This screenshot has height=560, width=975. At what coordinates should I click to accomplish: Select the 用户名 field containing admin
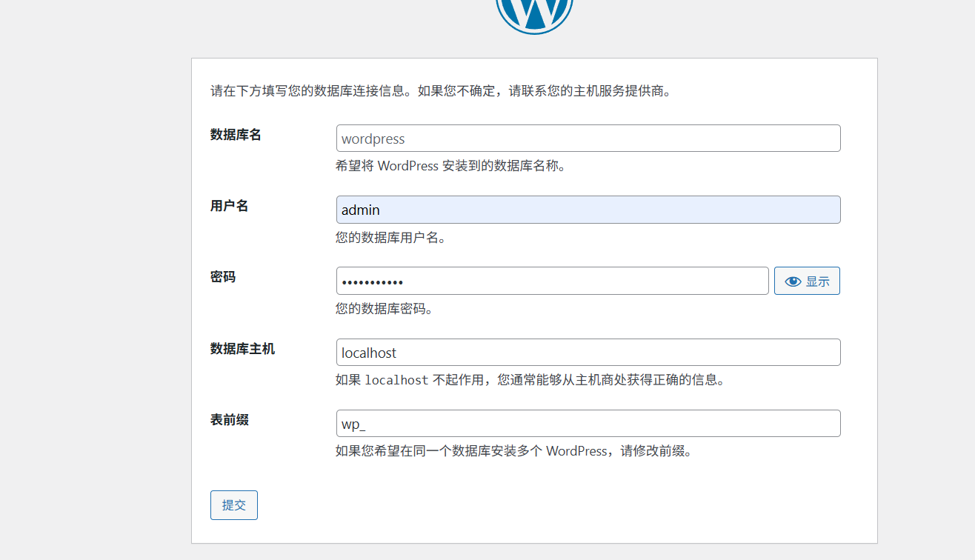tap(588, 210)
